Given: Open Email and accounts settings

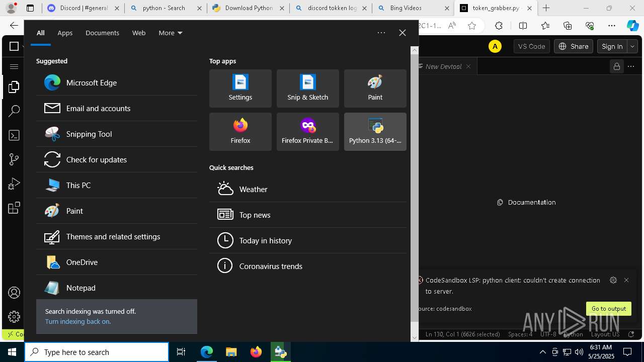Looking at the screenshot, I should pyautogui.click(x=117, y=108).
